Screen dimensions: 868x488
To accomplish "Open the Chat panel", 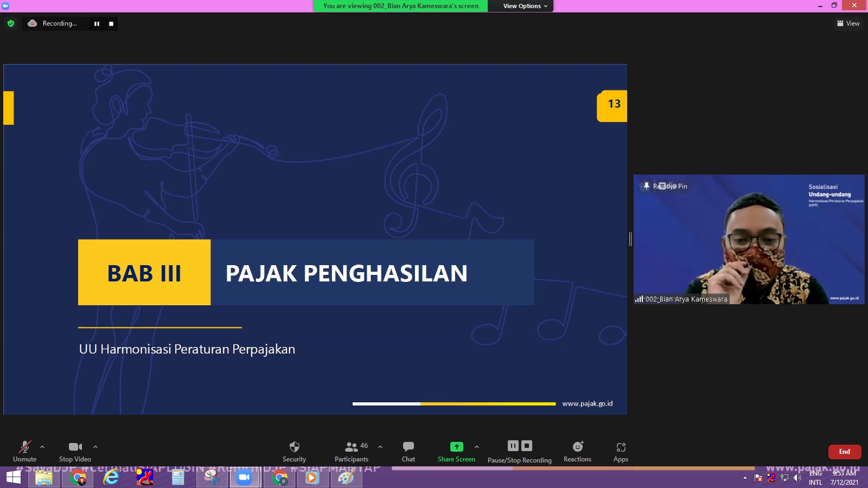I will coord(408,447).
